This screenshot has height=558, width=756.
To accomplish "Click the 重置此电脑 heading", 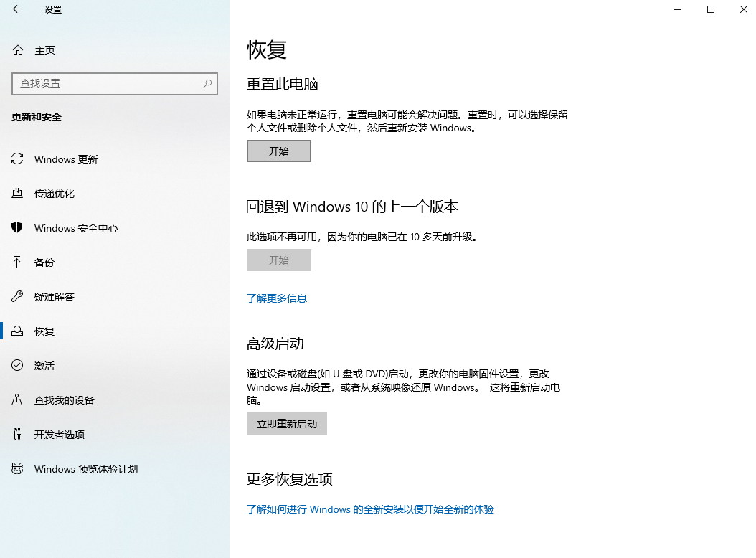I will [283, 84].
